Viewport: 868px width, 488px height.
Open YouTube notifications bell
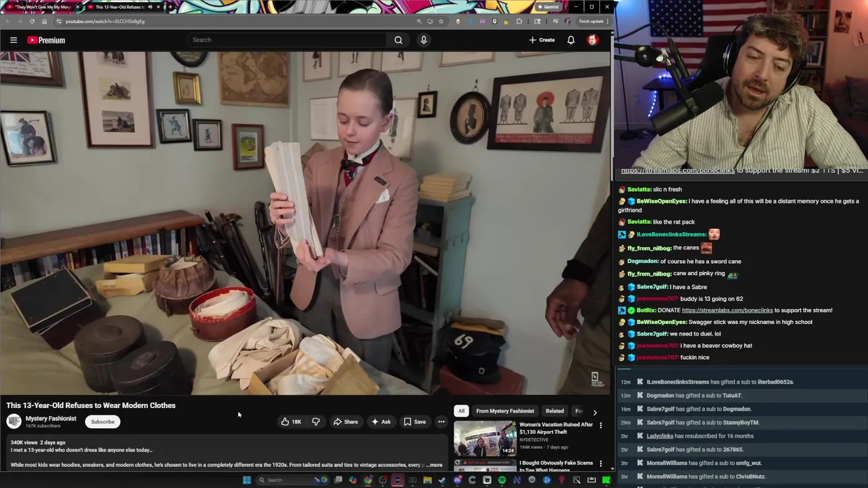tap(571, 40)
